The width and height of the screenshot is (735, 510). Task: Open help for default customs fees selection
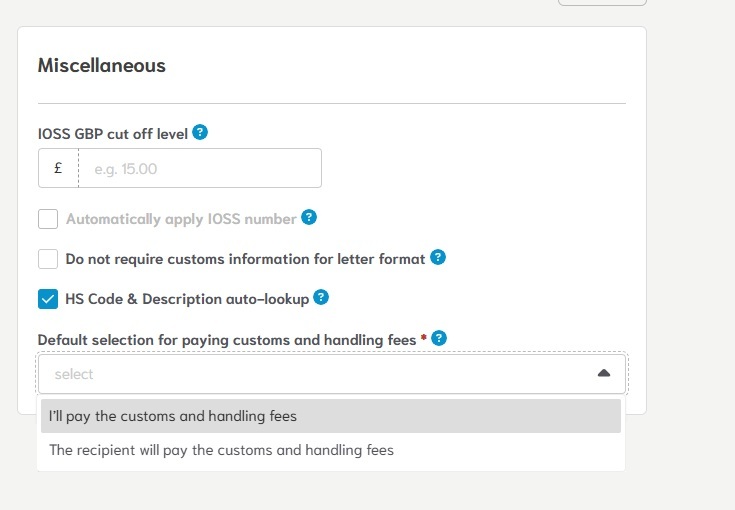pos(439,338)
